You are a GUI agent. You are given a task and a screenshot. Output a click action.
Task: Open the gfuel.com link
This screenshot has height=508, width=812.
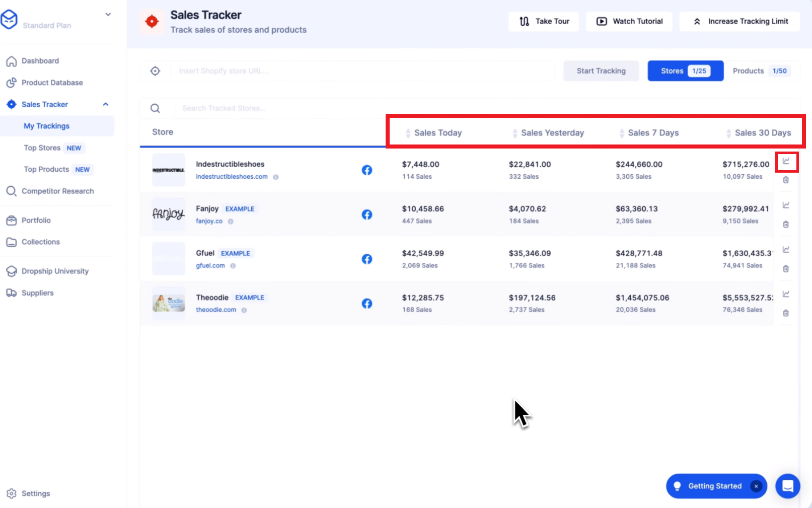210,265
